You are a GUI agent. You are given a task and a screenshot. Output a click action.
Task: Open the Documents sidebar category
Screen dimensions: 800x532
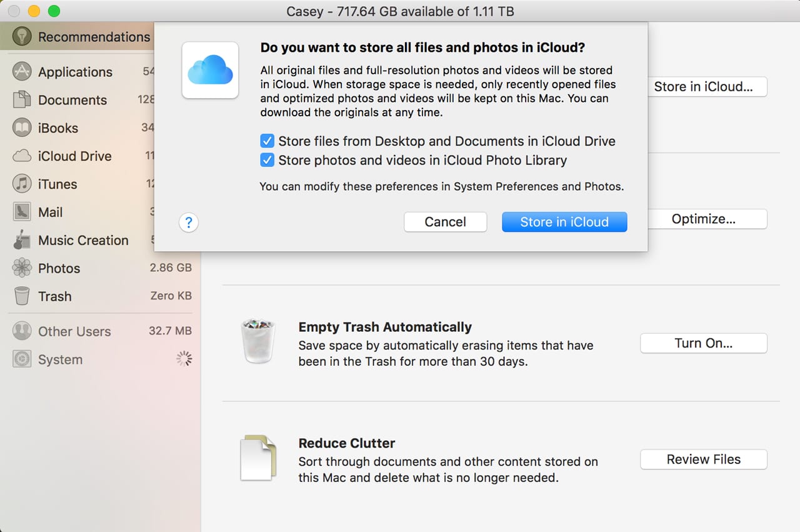click(72, 100)
